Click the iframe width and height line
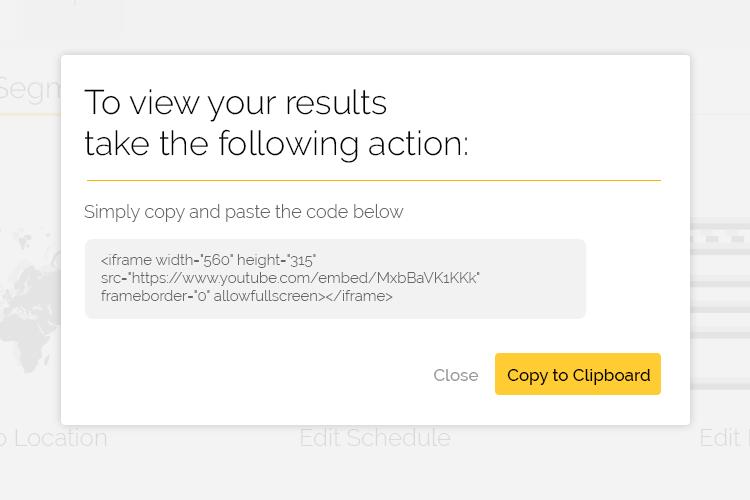 click(x=208, y=260)
